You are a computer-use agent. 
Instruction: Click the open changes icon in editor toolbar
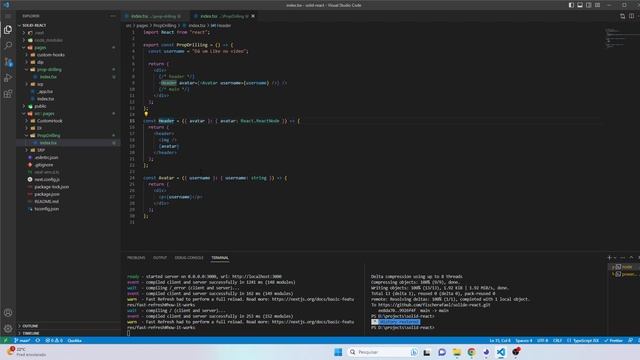pos(622,16)
